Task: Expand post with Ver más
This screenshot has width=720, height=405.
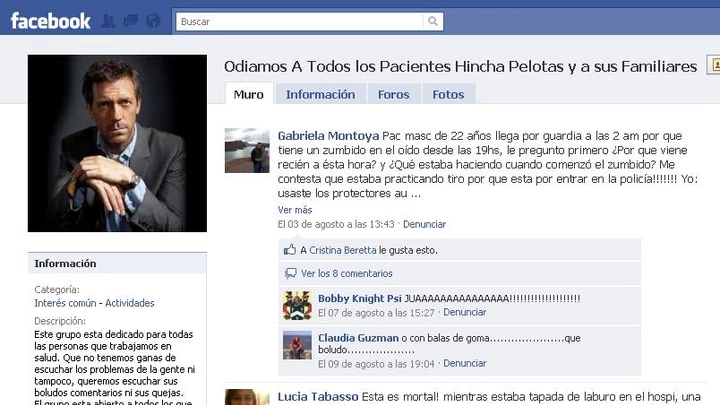Action: [295, 210]
